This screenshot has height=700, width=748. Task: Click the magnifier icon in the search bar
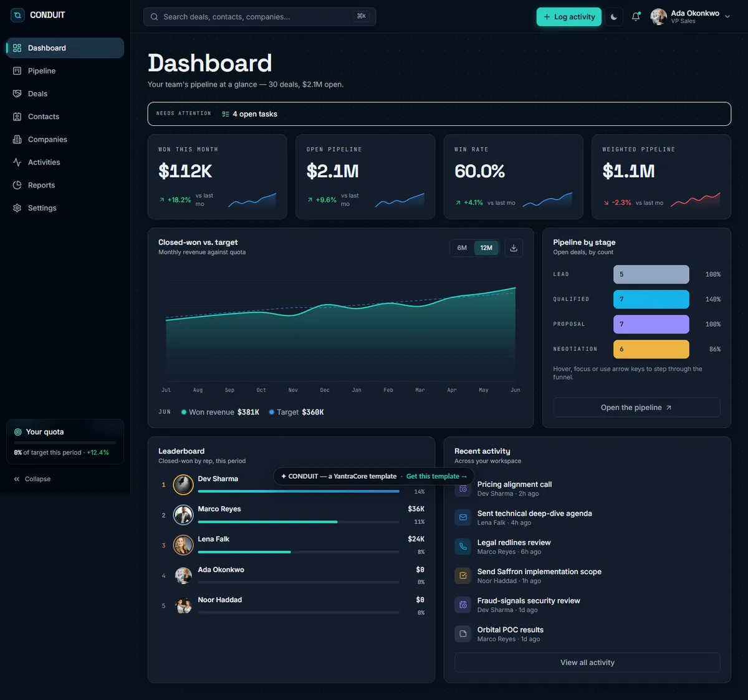(x=154, y=17)
